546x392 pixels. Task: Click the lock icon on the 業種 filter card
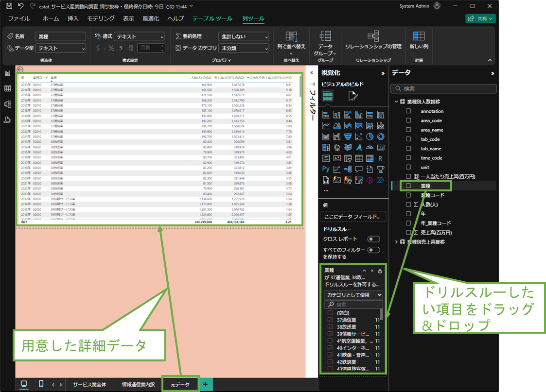click(380, 271)
